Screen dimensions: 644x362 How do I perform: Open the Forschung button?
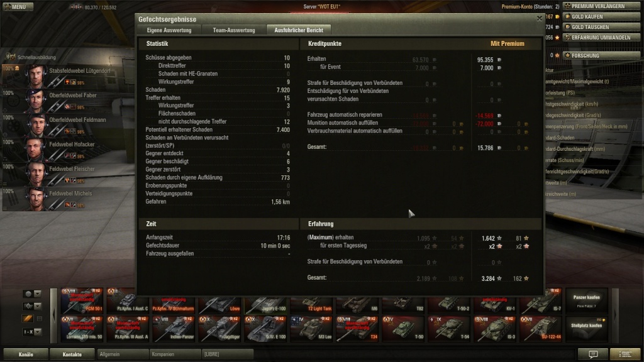(x=601, y=55)
